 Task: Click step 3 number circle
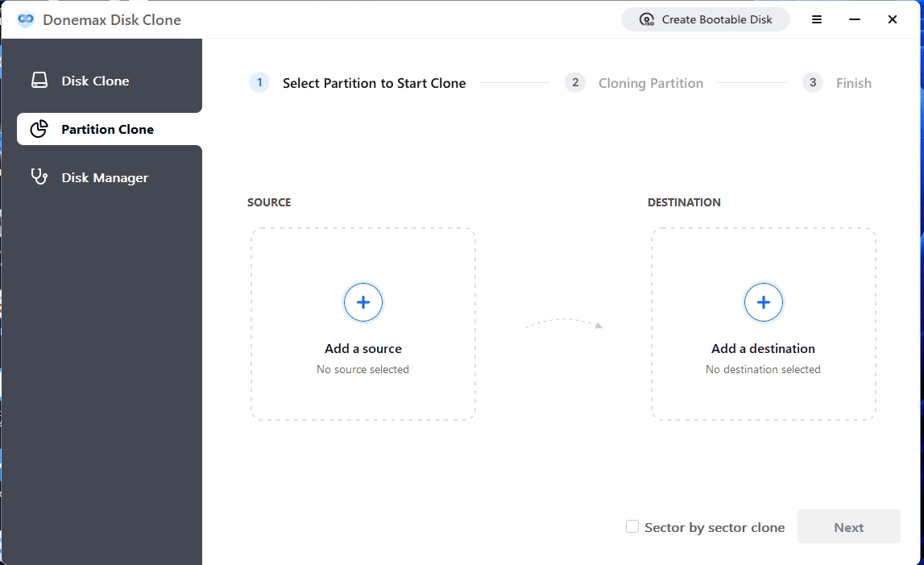point(813,82)
